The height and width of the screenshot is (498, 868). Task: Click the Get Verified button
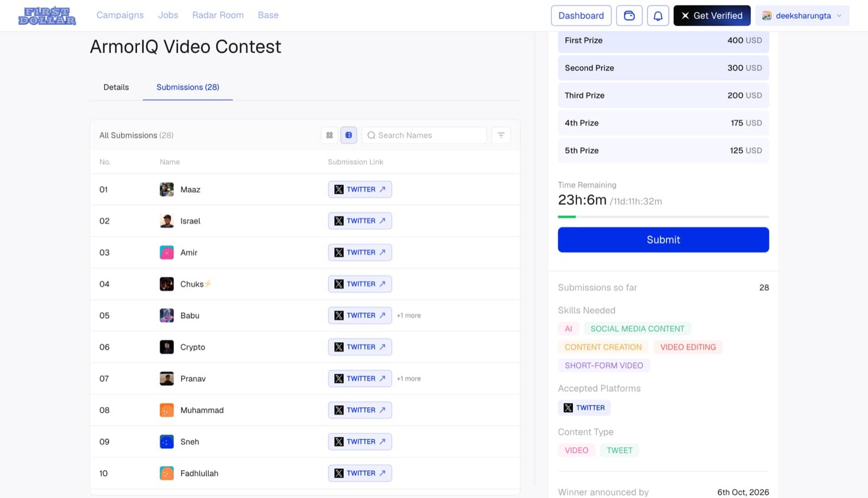click(x=712, y=16)
